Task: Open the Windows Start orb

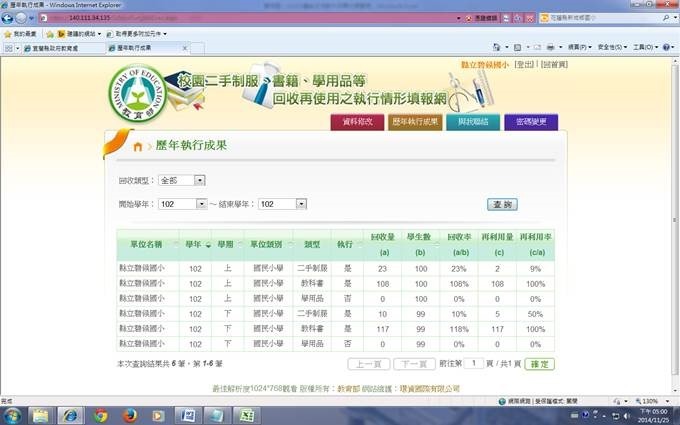Action: (12, 415)
